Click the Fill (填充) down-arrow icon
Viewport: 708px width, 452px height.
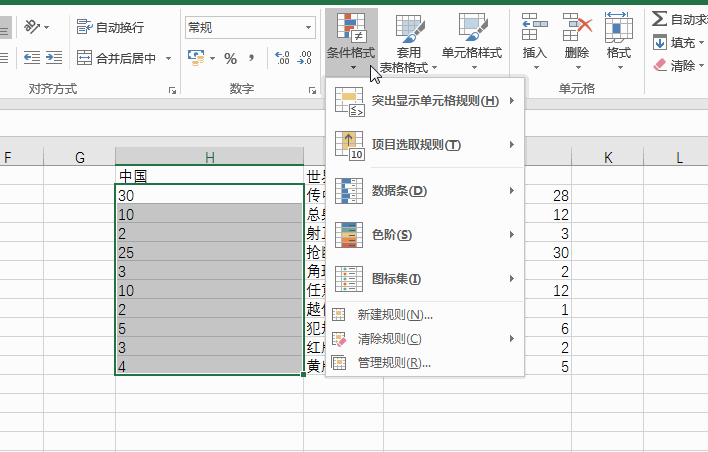660,43
